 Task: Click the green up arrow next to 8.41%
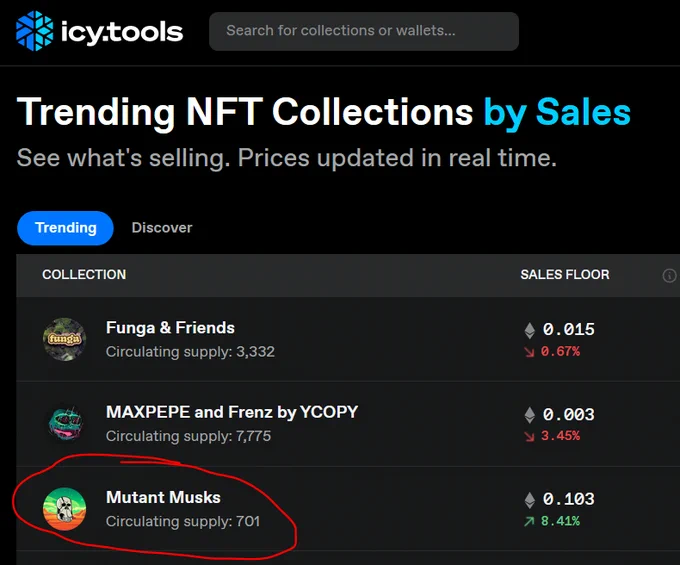[529, 521]
